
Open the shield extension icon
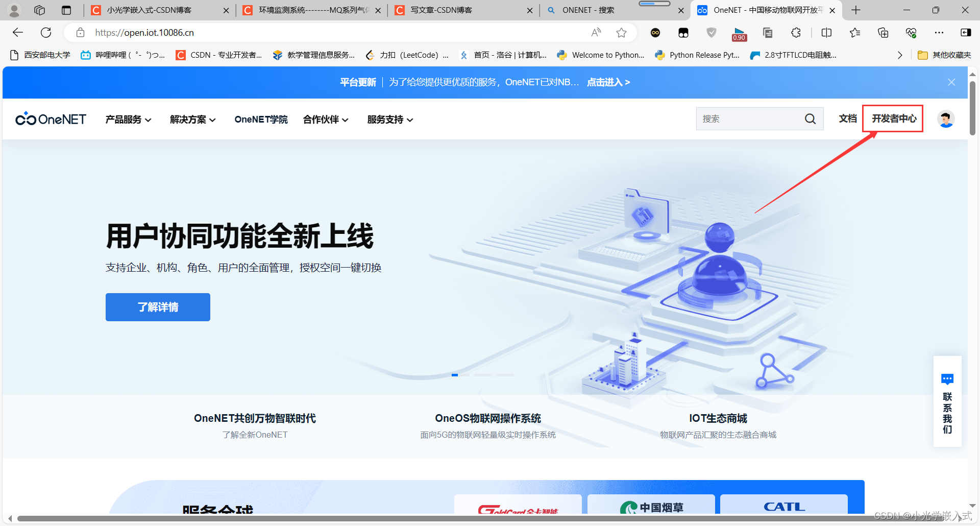712,33
